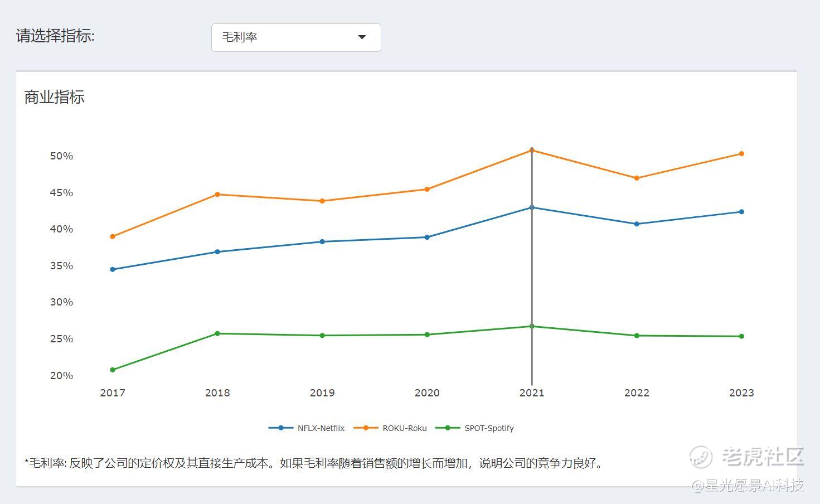
Task: Click the 20% y-axis label
Action: pyautogui.click(x=61, y=376)
